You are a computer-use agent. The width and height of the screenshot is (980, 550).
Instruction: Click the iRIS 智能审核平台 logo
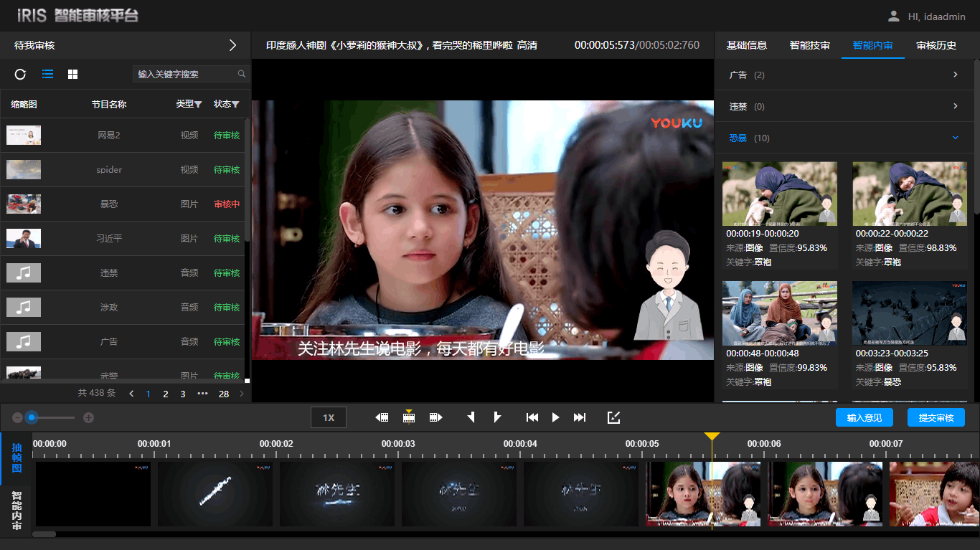tap(77, 16)
